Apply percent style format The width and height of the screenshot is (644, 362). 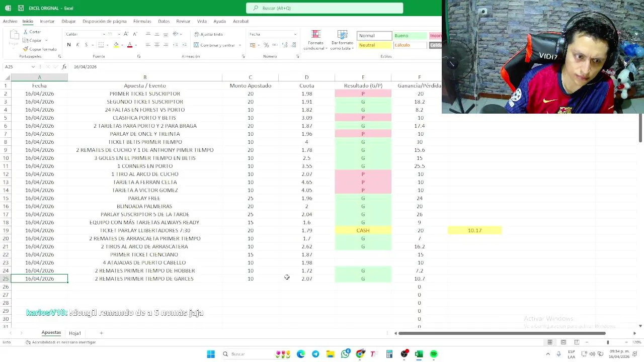(266, 45)
